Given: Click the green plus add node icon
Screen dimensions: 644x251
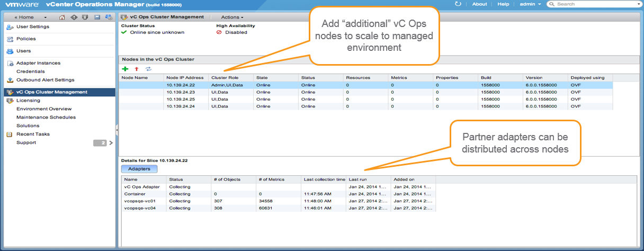Looking at the screenshot, I should click(x=125, y=69).
